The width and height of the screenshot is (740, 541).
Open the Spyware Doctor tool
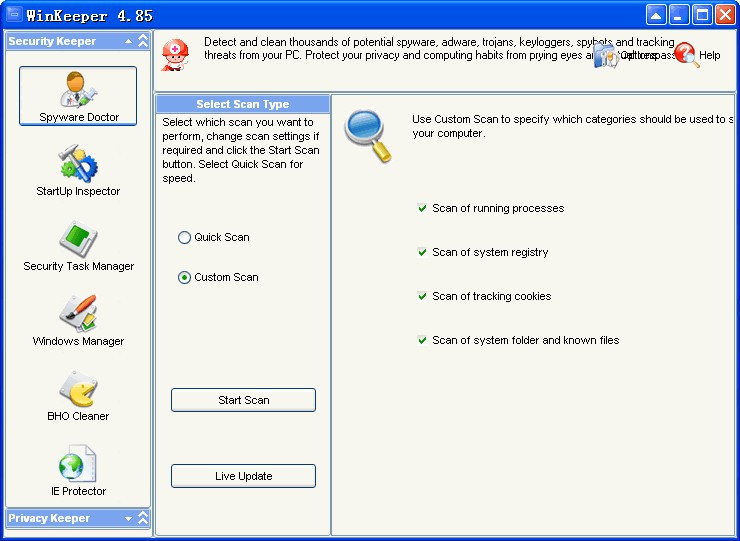[78, 96]
